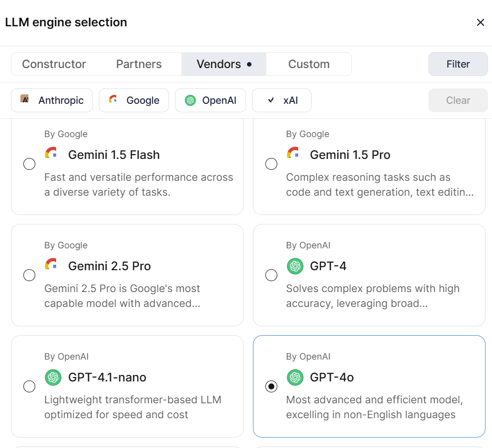
Task: Filter models by OpenAI vendor chip
Action: (211, 100)
